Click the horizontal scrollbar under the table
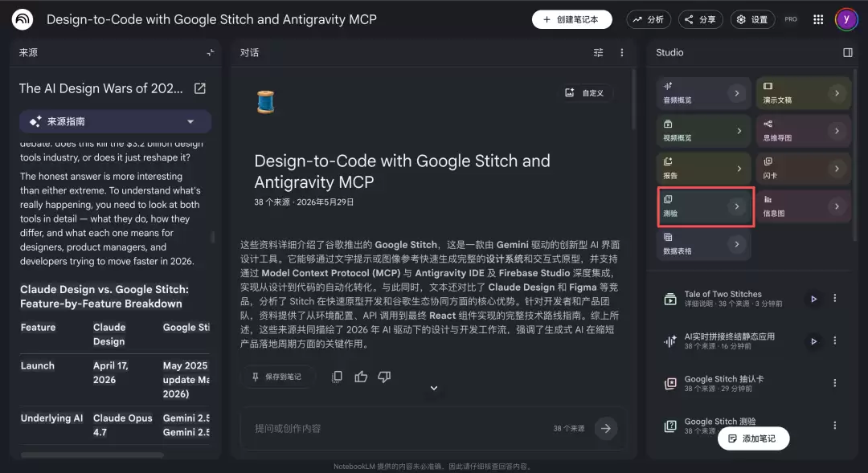Viewport: 868px width, 473px height. pos(92,455)
